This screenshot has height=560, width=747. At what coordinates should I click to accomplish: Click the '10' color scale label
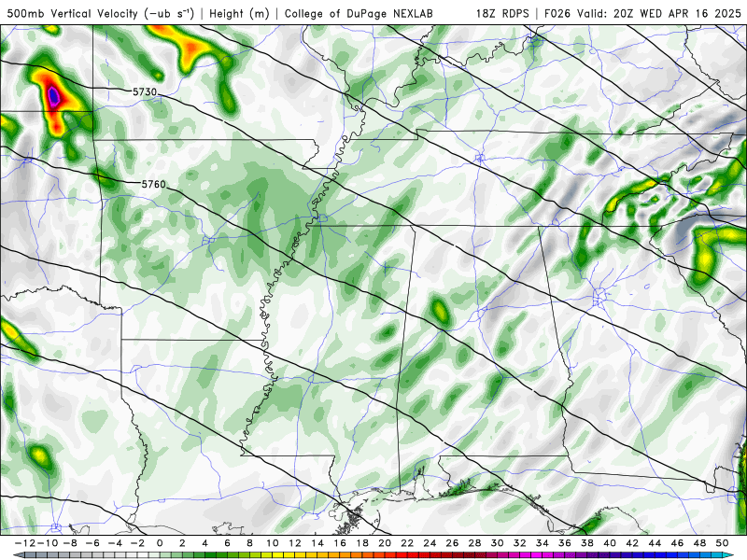click(x=272, y=543)
